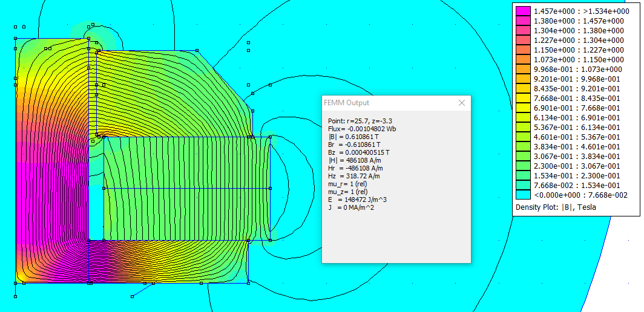This screenshot has height=312, width=644.
Task: Click the Density Plot: |B|, Tesla caption
Action: point(556,208)
